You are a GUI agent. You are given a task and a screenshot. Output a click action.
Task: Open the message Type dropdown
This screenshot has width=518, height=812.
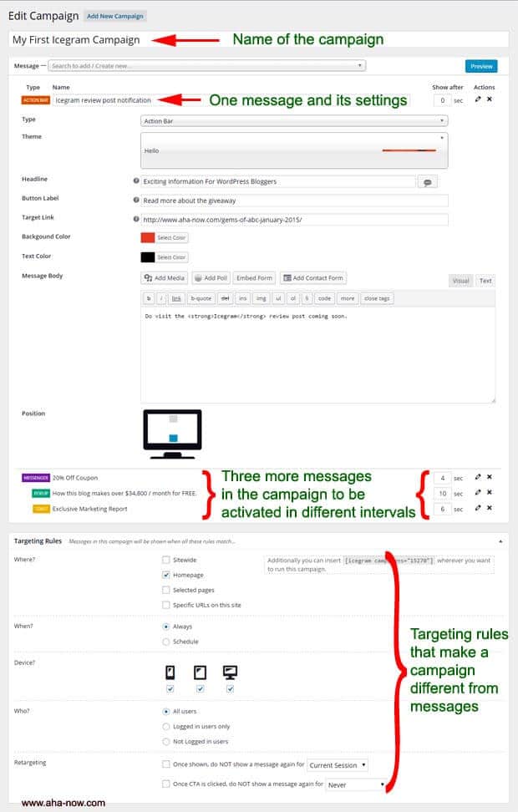pyautogui.click(x=294, y=120)
